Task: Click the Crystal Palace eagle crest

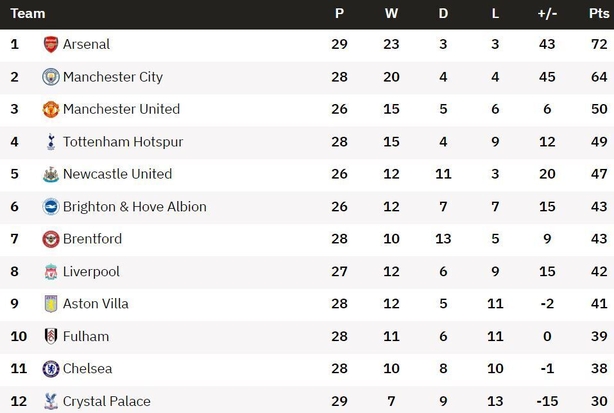Action: coord(51,401)
